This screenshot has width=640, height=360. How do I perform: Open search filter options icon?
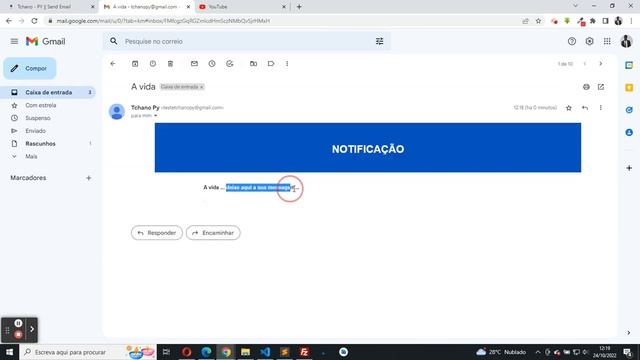[380, 41]
